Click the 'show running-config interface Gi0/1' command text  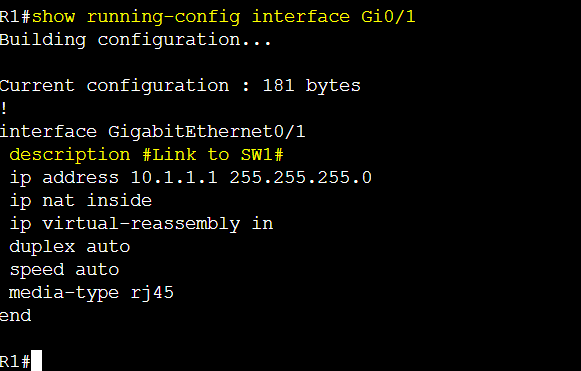click(223, 17)
